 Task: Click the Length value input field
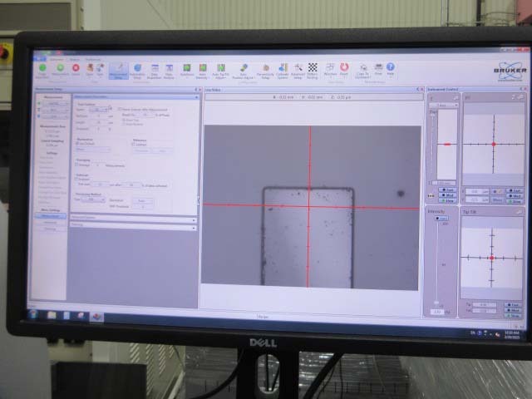tap(100, 122)
